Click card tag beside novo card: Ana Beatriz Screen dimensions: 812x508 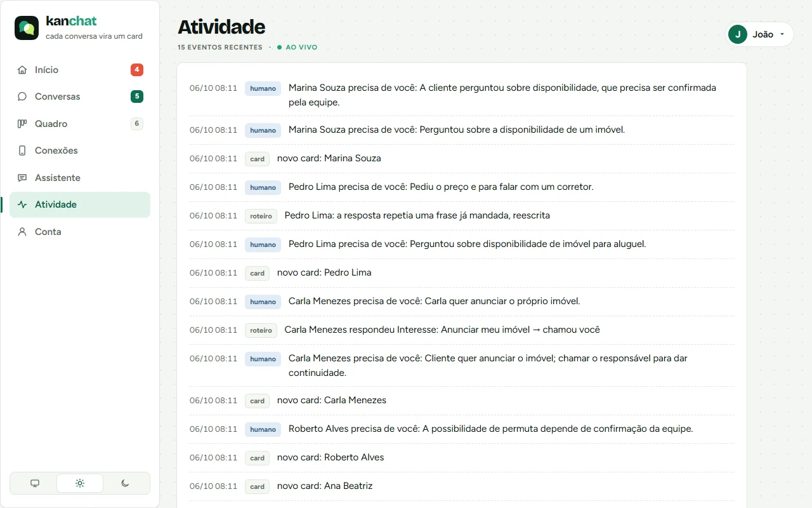coord(257,486)
